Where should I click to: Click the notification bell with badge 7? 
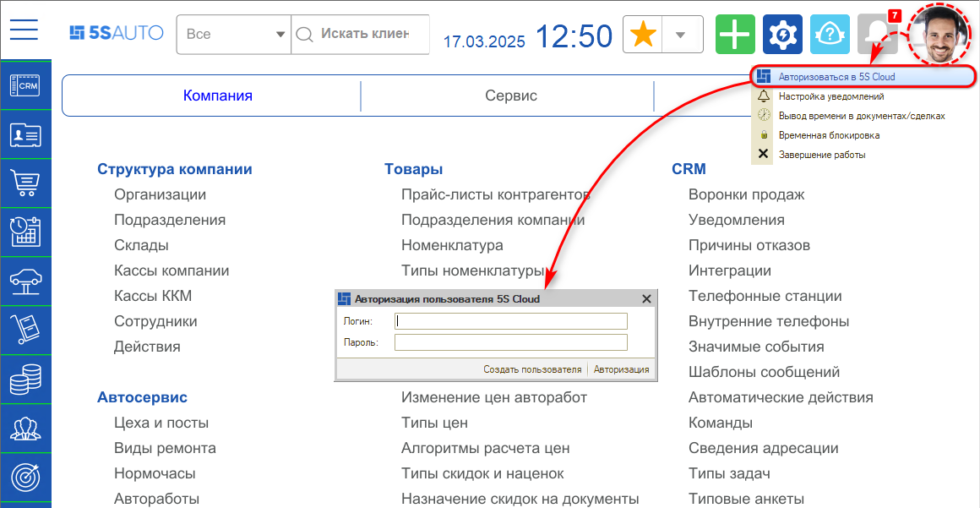(x=878, y=34)
